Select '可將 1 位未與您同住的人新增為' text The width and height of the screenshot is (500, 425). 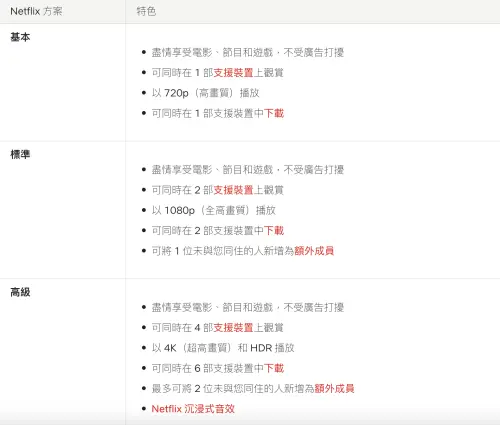coord(223,251)
